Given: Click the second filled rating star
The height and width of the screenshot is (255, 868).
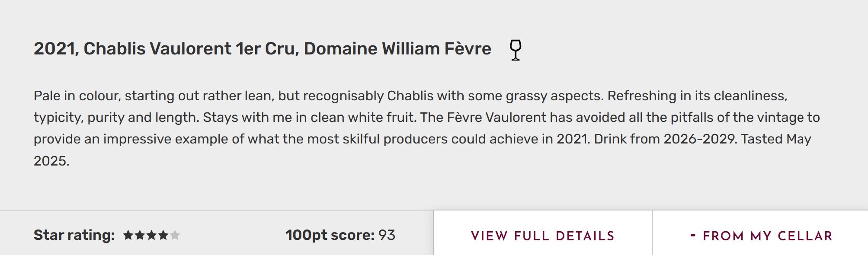Looking at the screenshot, I should pos(140,235).
